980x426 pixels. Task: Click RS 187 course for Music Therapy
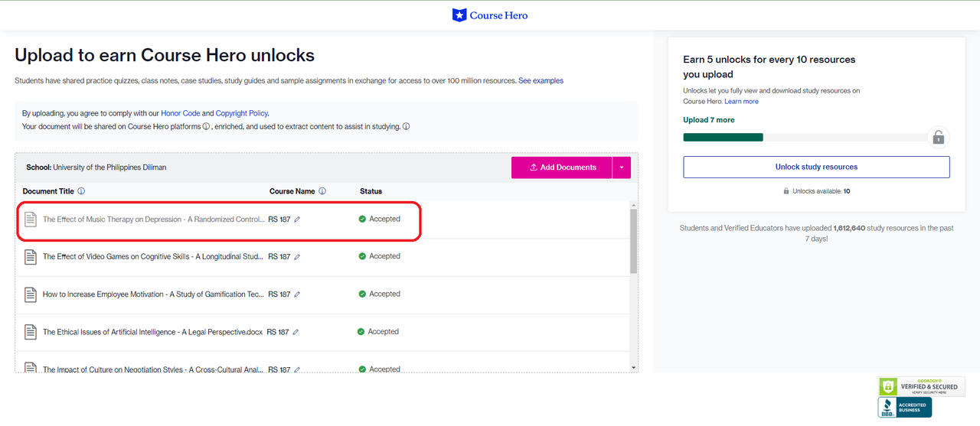[x=279, y=220]
